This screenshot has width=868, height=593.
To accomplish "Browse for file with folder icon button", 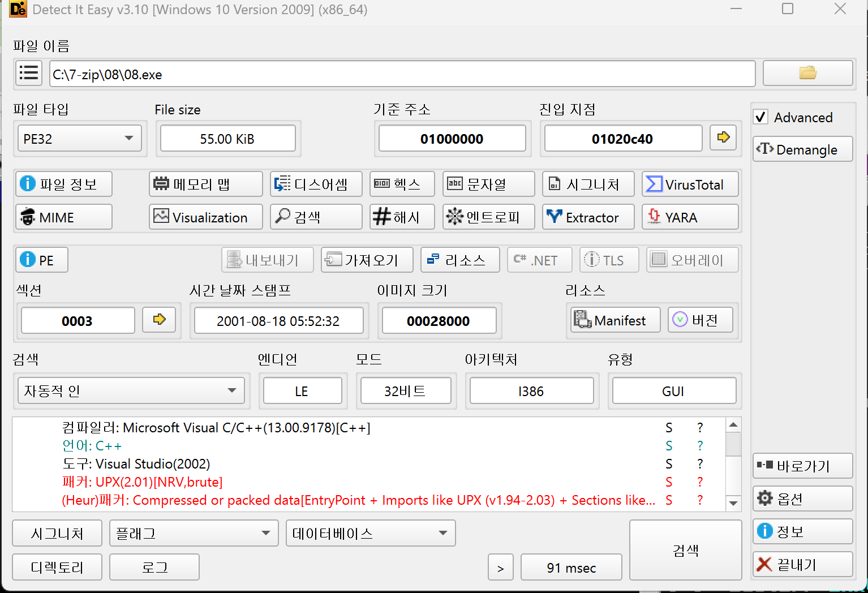I will [x=807, y=74].
